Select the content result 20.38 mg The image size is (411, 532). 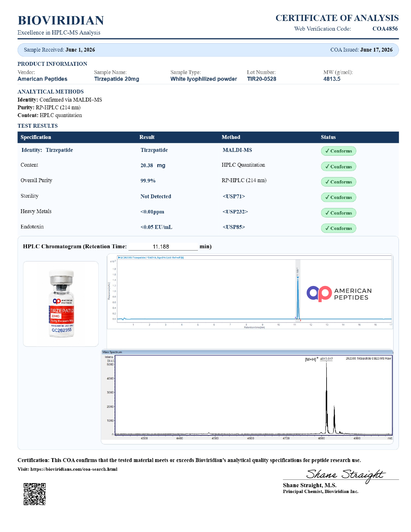coord(153,165)
